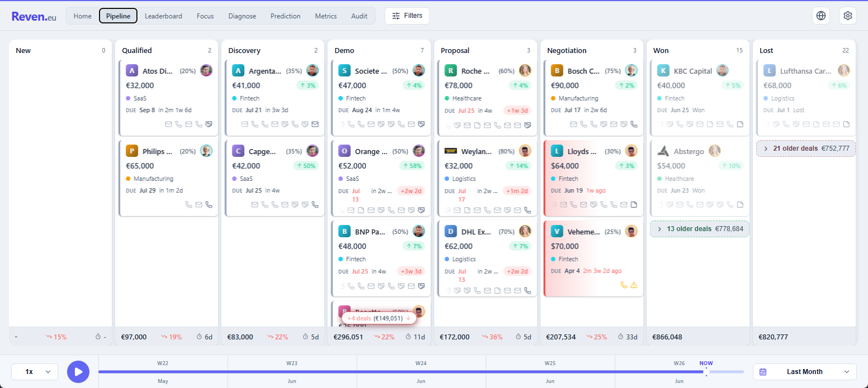Click the Abstergo triangle logo
The width and height of the screenshot is (868, 388).
[663, 151]
